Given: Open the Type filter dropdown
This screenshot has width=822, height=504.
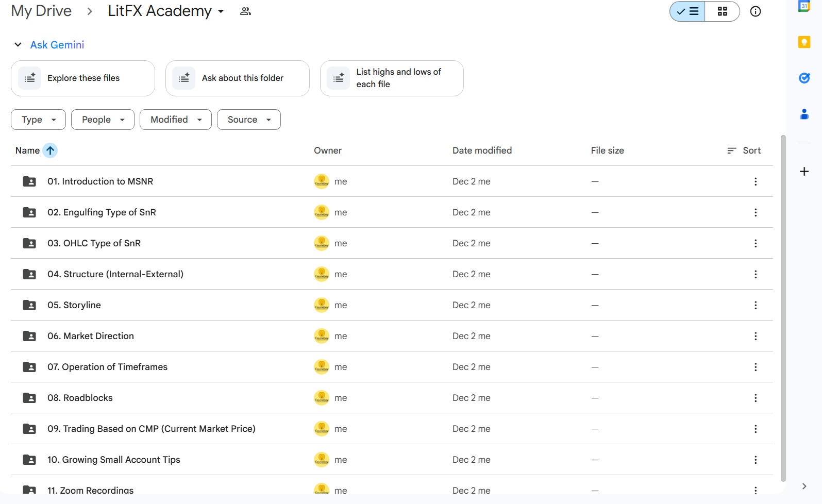Looking at the screenshot, I should pyautogui.click(x=38, y=120).
